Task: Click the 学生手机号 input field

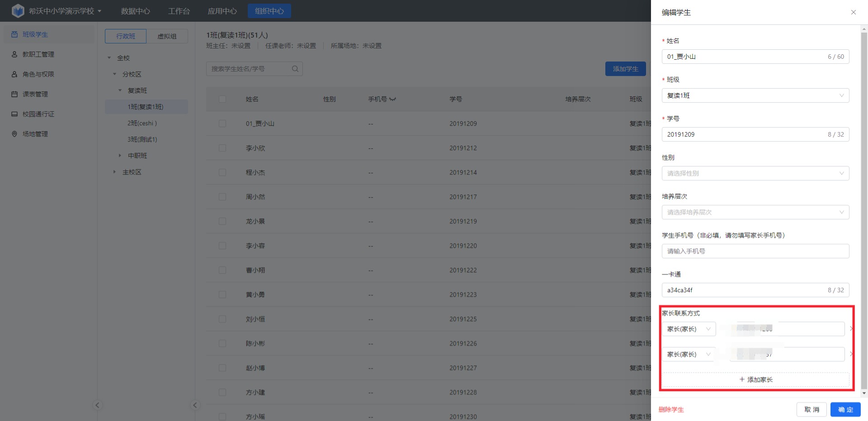Action: 755,251
